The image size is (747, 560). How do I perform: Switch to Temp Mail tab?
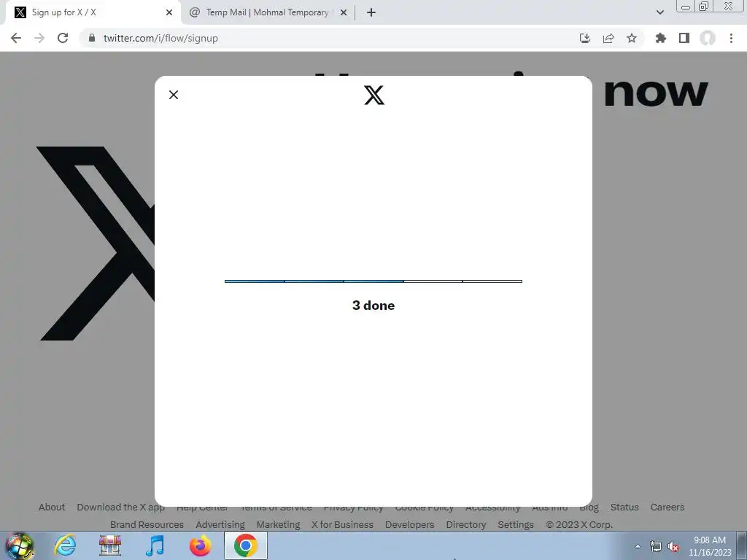(267, 12)
